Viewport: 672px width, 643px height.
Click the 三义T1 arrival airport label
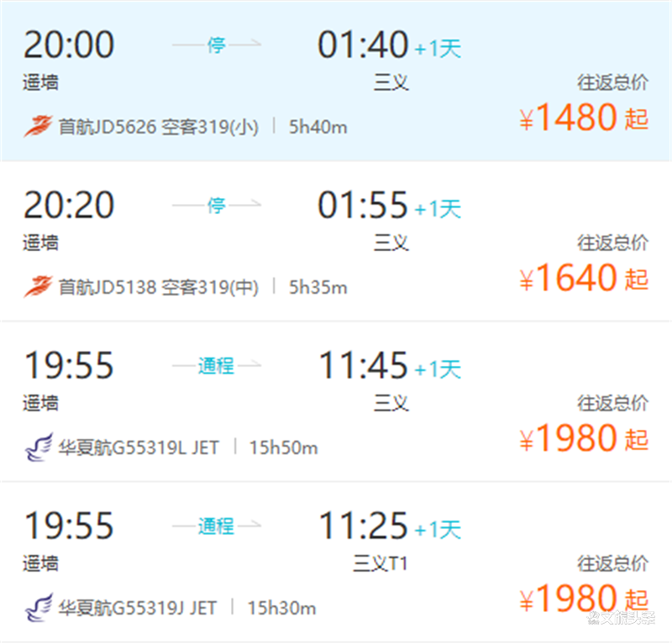tap(381, 563)
